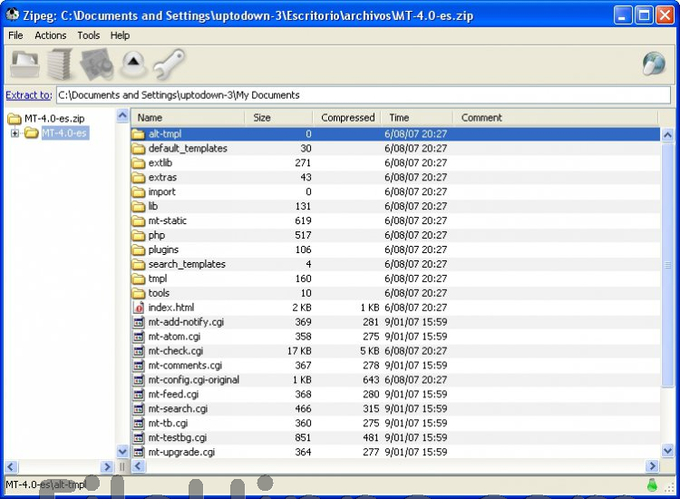
Task: Select the mt-feed.cgi file name
Action: coord(173,395)
